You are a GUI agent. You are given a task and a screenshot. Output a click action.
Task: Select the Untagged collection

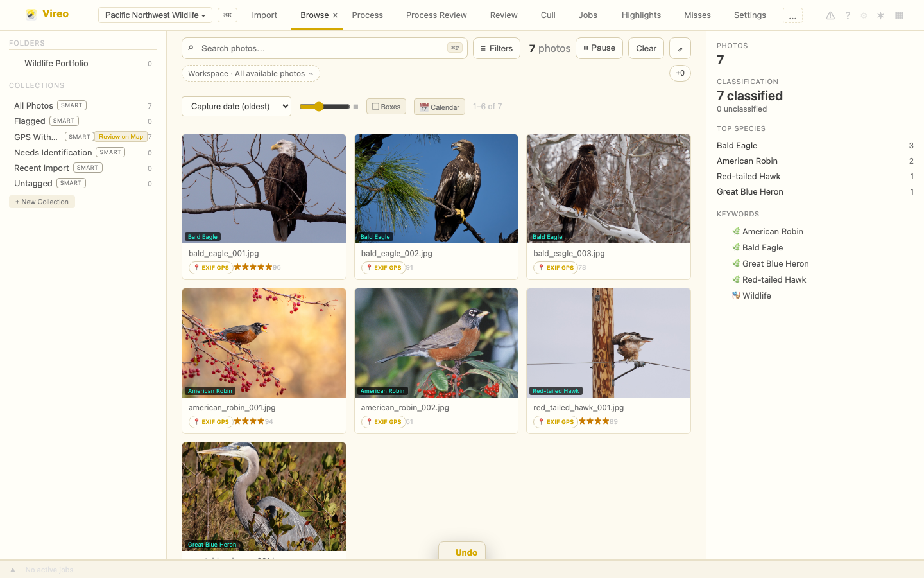point(83,183)
